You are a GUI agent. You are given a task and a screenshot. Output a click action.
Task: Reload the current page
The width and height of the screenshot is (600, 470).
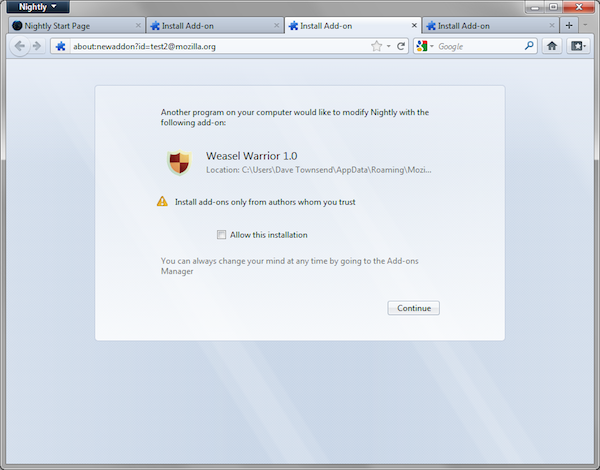point(401,46)
